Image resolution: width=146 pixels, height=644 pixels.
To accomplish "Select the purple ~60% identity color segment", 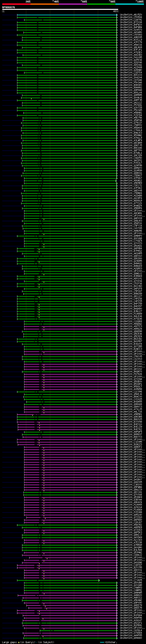I will 73,4.
